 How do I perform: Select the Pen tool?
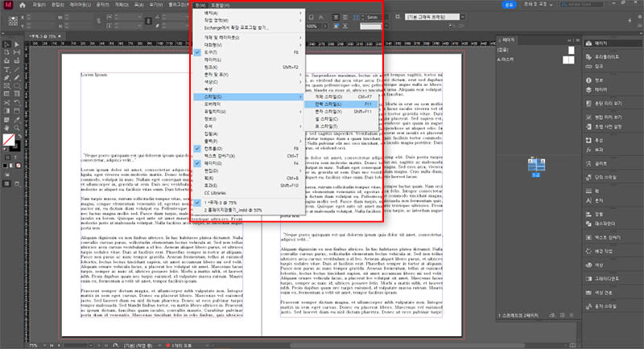7,77
